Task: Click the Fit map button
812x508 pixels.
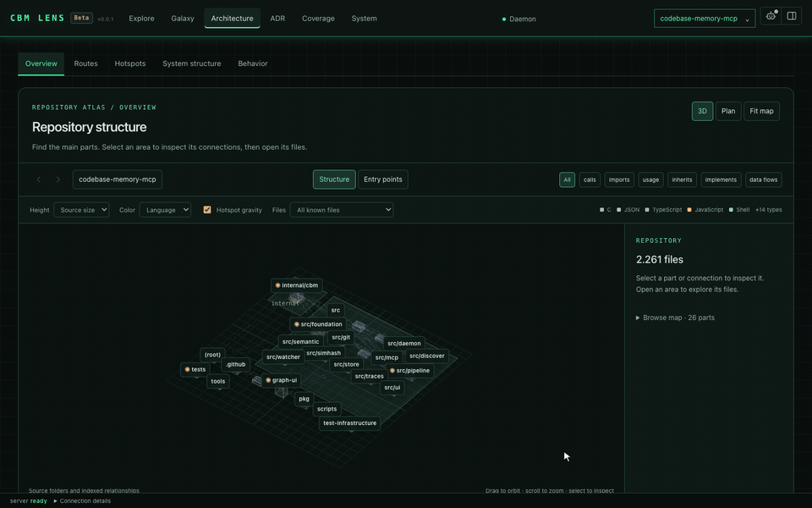Action: click(761, 111)
